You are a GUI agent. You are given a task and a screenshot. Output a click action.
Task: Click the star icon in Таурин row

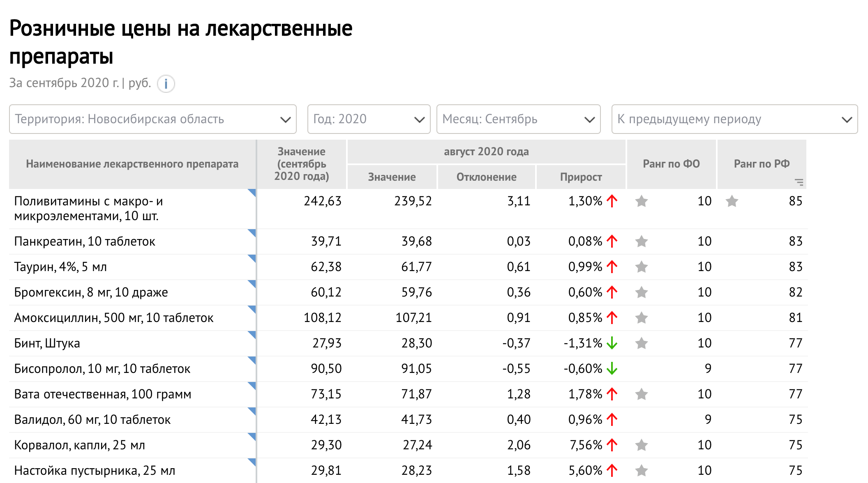coord(642,267)
